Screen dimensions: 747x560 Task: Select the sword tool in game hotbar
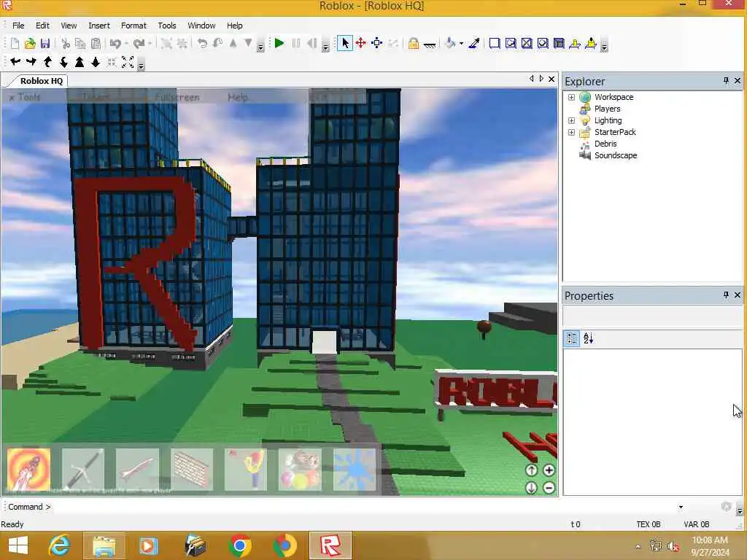tap(83, 469)
